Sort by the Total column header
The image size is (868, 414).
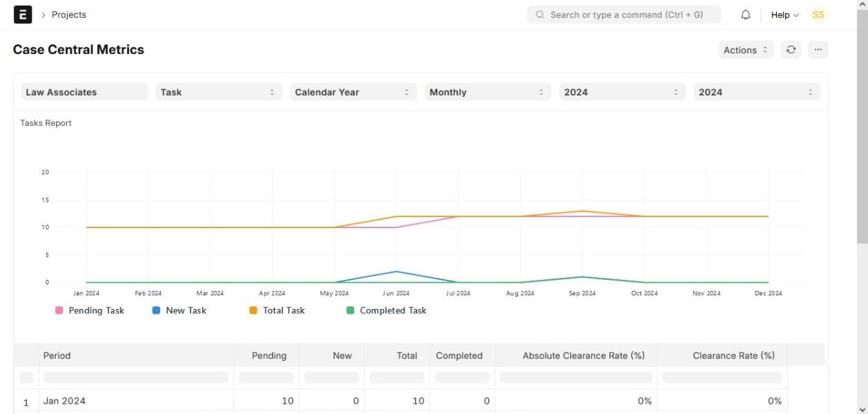(396, 355)
